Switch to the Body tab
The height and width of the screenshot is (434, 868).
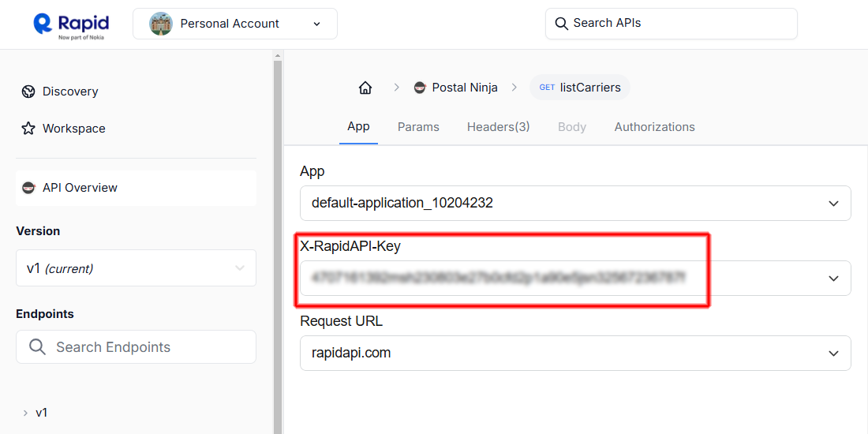[572, 127]
